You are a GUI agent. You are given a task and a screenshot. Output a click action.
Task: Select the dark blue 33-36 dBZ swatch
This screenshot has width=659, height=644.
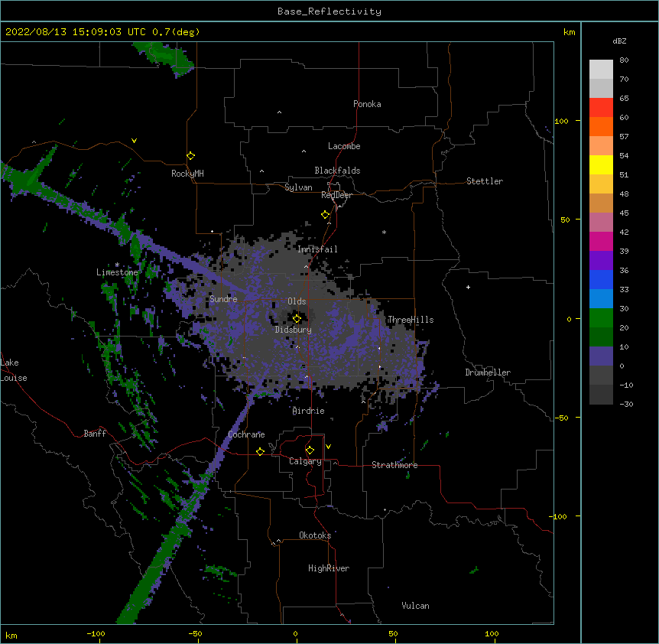click(601, 280)
